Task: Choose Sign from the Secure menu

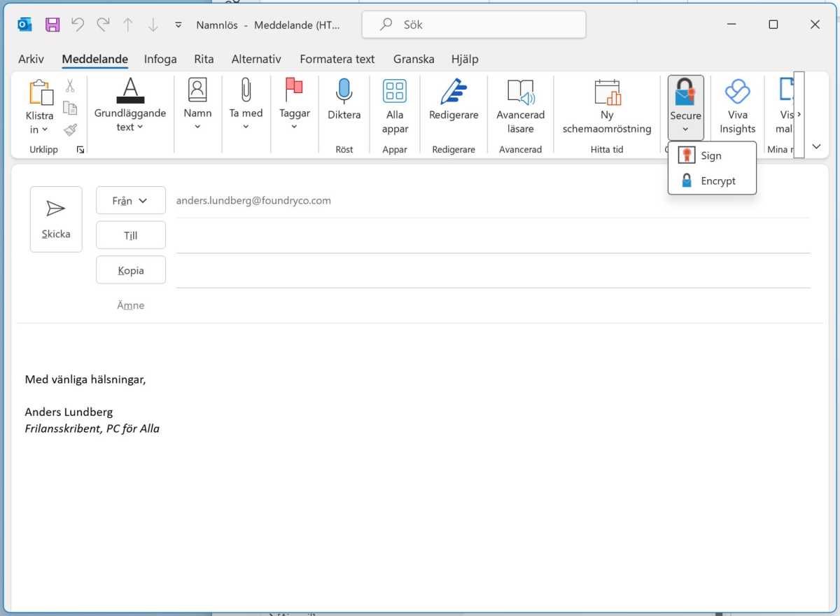Action: tap(712, 156)
